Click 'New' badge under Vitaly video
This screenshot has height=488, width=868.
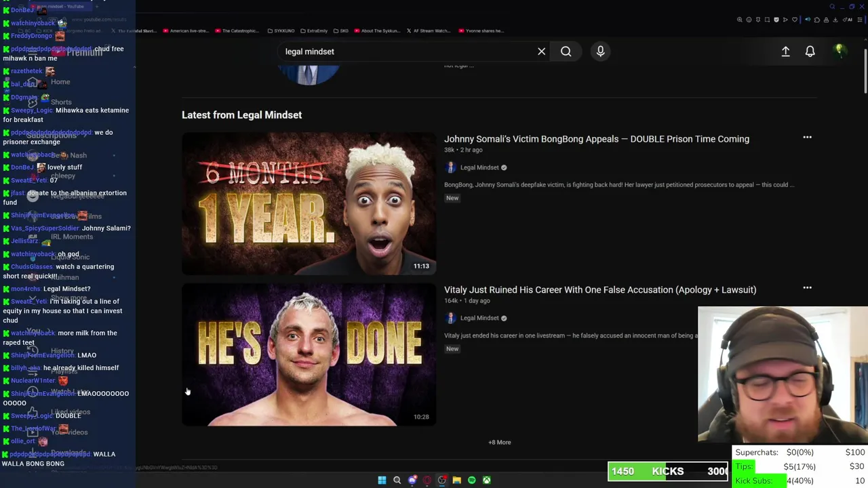pyautogui.click(x=452, y=348)
